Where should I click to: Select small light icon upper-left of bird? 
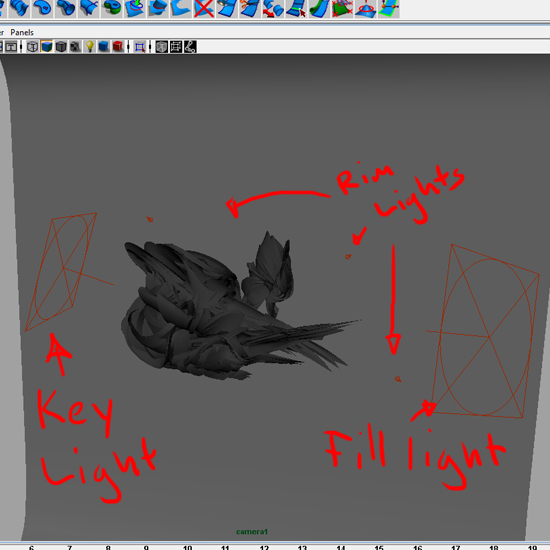click(x=150, y=219)
